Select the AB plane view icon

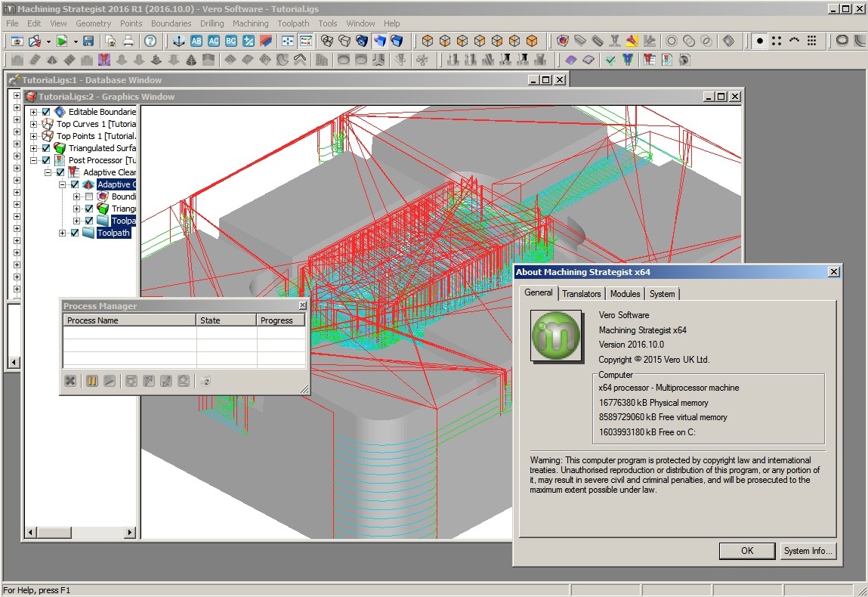point(196,41)
